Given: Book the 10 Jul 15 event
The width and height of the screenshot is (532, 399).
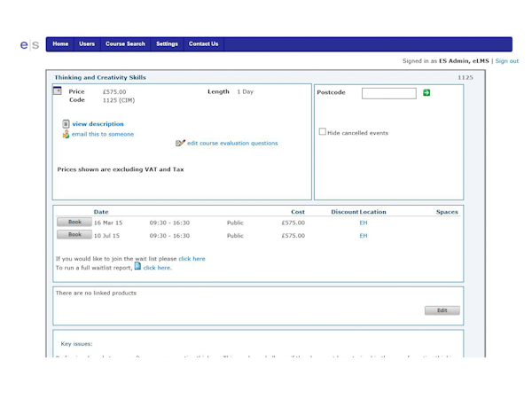Looking at the screenshot, I should 74,234.
